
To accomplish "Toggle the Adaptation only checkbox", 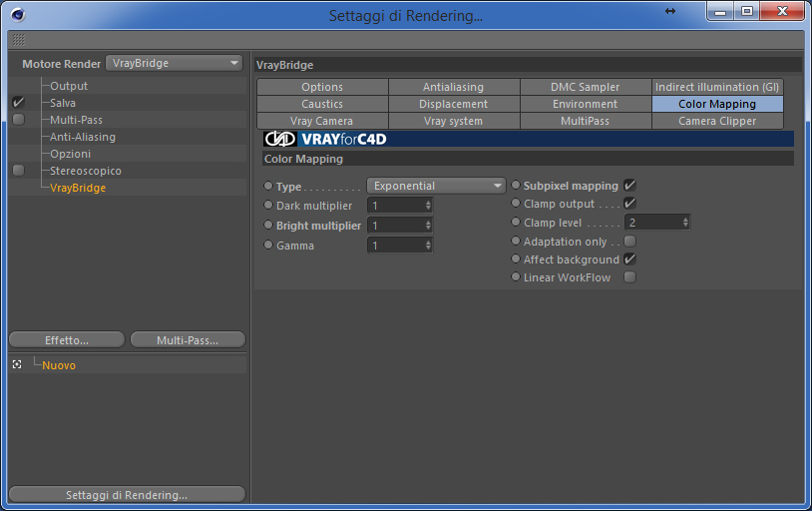I will (x=629, y=241).
